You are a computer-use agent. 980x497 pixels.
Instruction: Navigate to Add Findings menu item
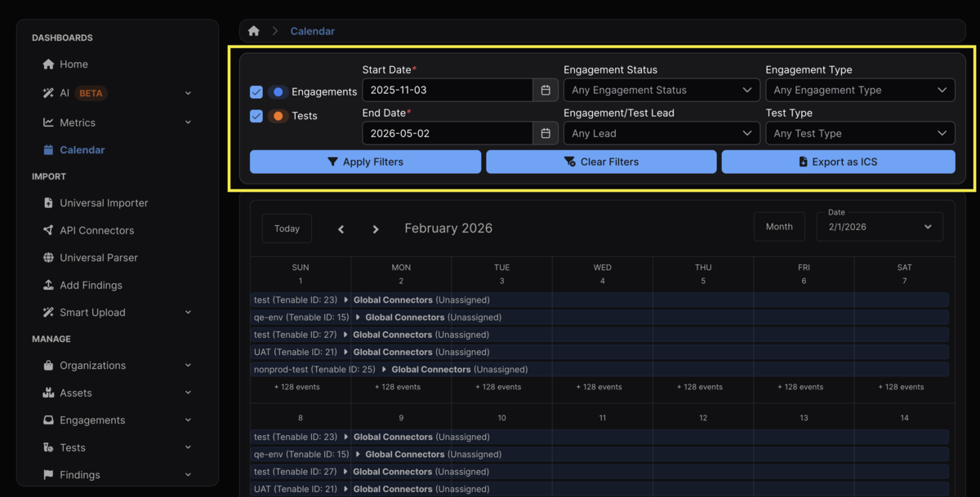click(91, 285)
